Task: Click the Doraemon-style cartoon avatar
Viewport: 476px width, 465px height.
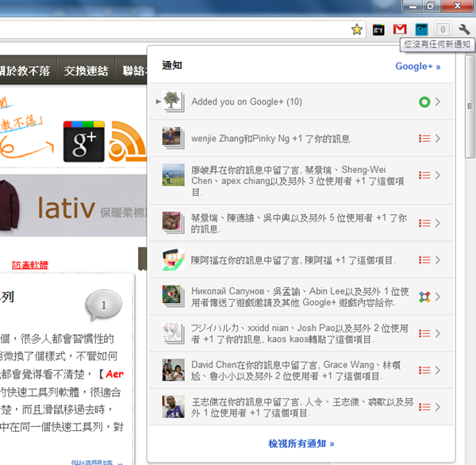Action: (x=173, y=259)
